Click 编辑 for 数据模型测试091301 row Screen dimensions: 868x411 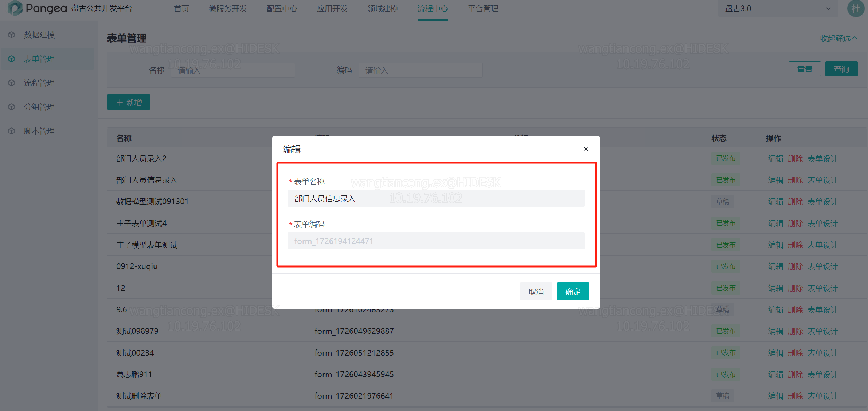click(776, 202)
